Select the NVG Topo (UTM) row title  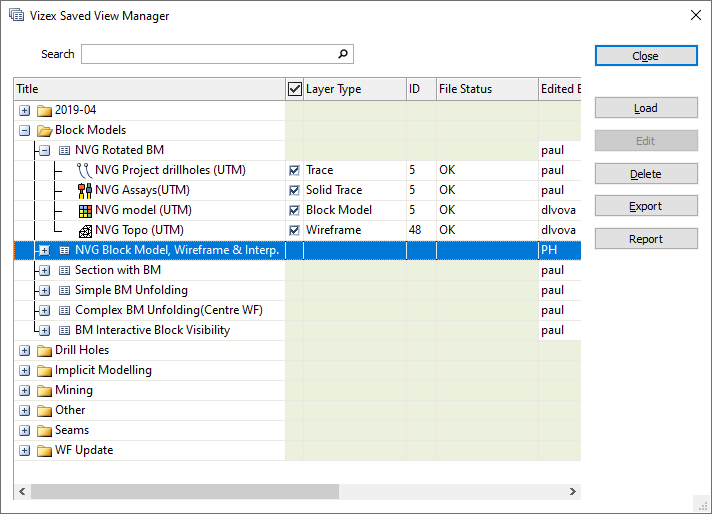[x=139, y=230]
